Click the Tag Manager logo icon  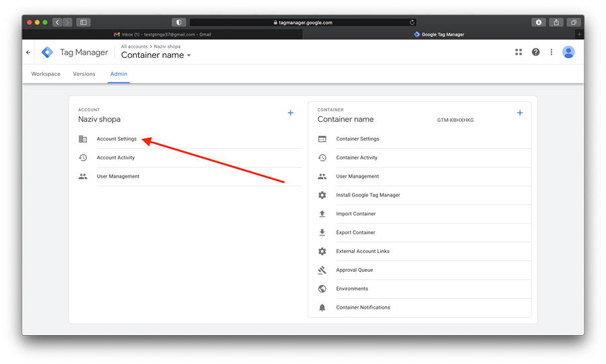pos(47,52)
